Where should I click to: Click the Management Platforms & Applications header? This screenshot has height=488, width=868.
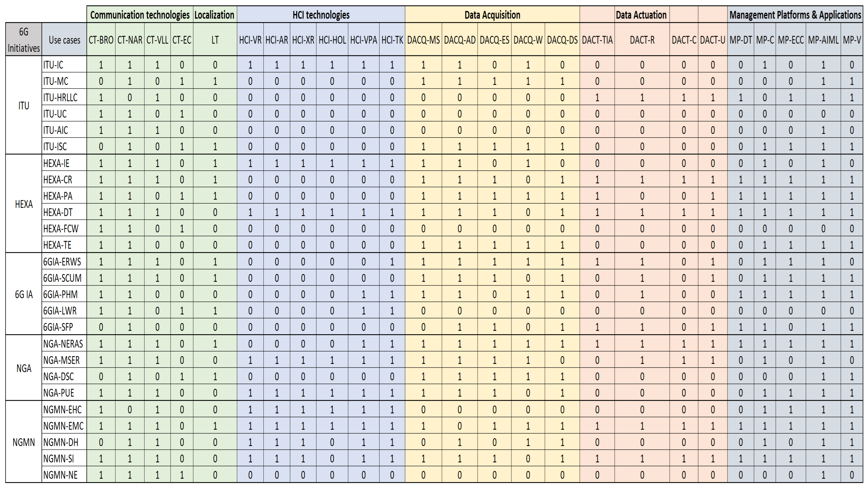coord(795,15)
